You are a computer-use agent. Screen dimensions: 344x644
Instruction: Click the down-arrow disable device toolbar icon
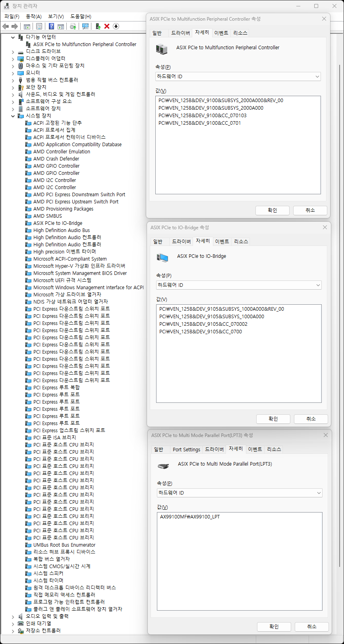(116, 26)
